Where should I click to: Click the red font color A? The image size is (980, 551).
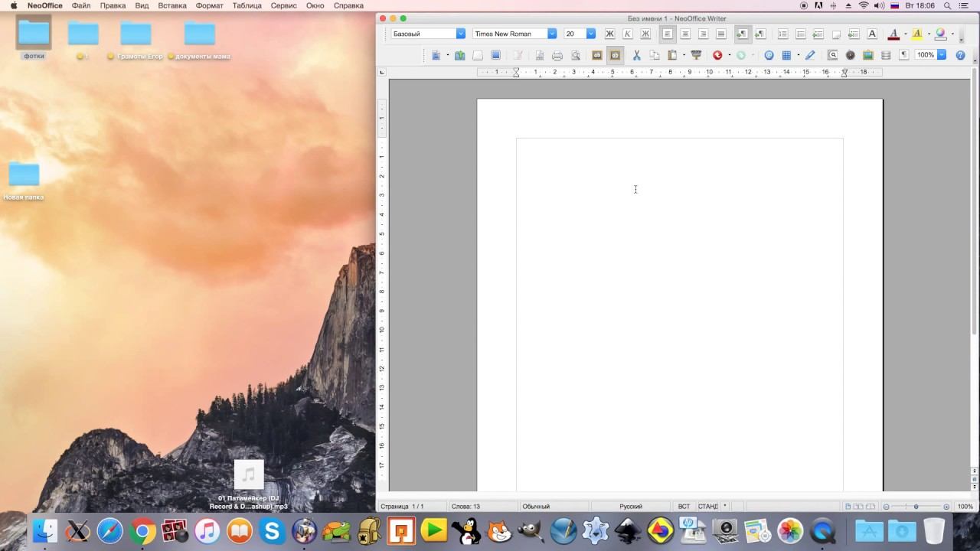click(x=893, y=34)
